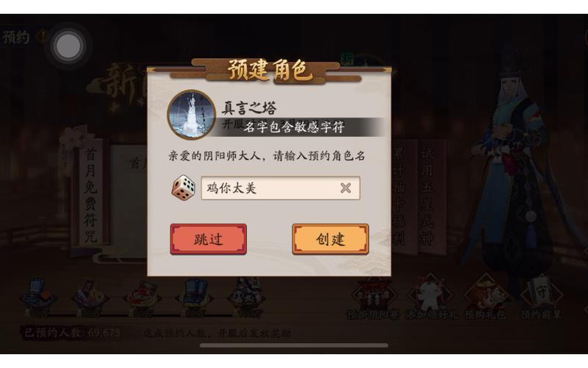Screen dimensions: 588x368
Task: Open the 预约 tab at top left
Action: 15,37
